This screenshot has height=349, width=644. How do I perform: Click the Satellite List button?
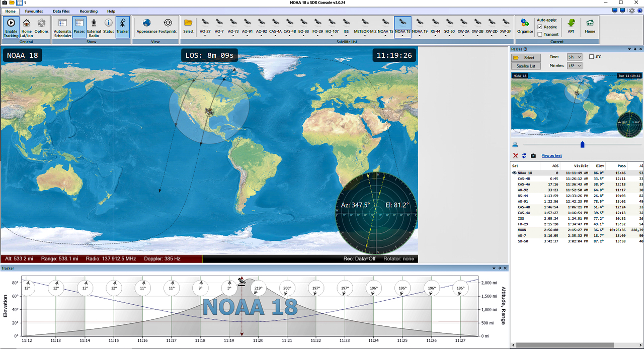tap(526, 66)
